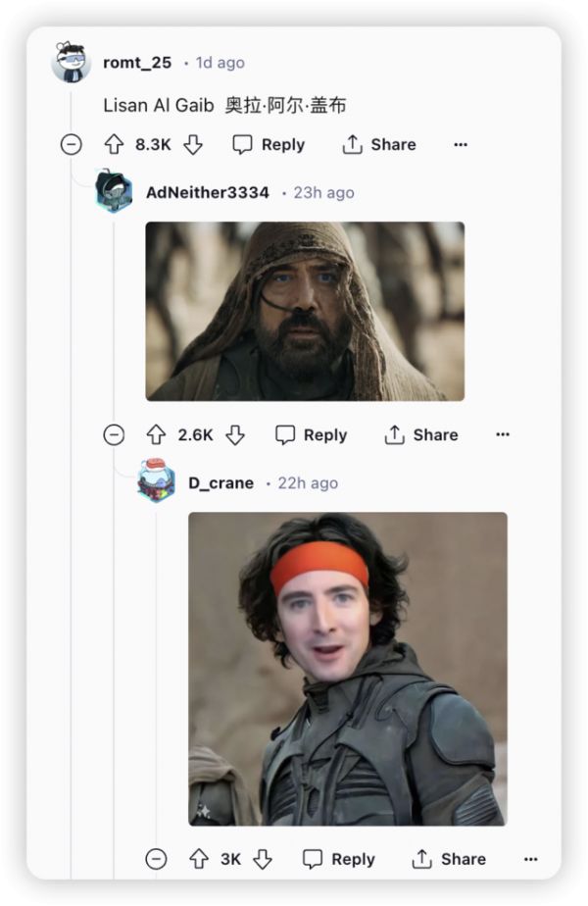Share AdNeither3334's comment

(421, 434)
